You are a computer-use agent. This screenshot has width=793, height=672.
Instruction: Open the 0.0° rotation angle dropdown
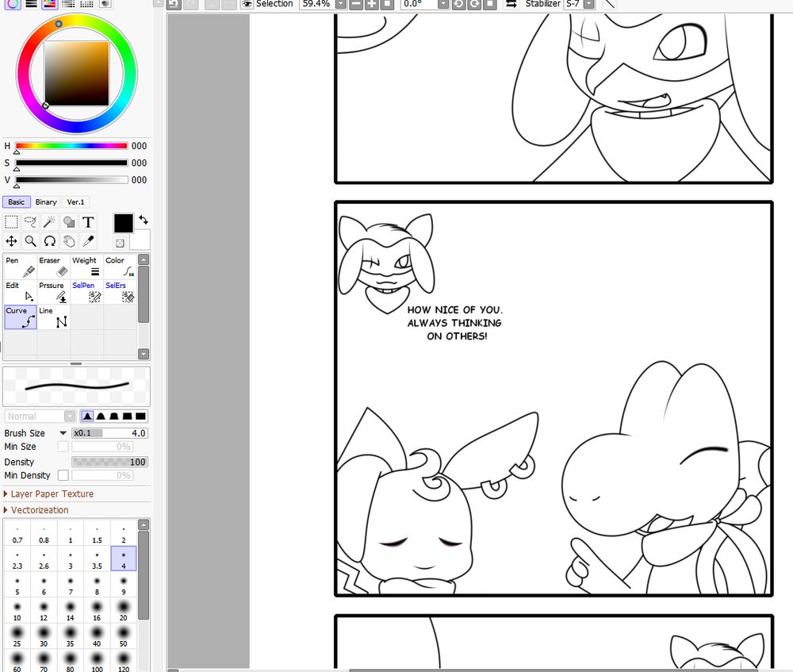pyautogui.click(x=443, y=4)
